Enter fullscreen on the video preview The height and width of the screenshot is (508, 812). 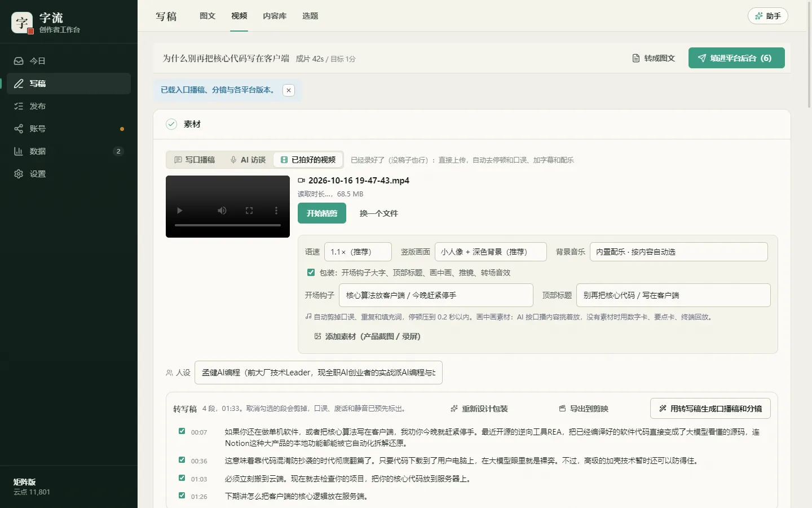tap(249, 211)
